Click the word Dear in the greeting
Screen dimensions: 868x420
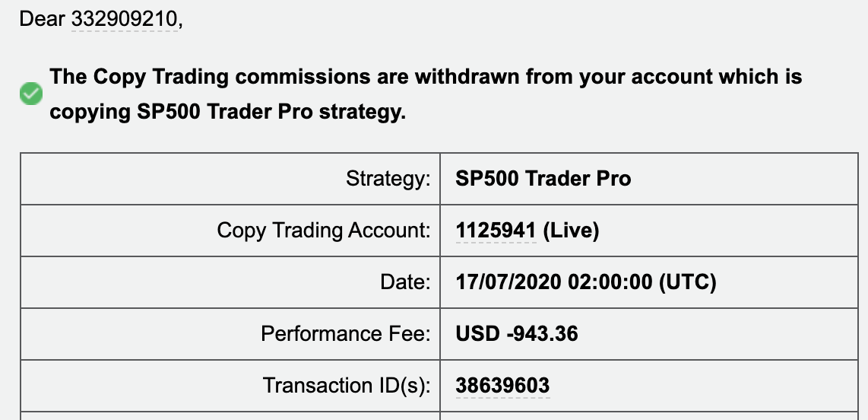(x=42, y=19)
